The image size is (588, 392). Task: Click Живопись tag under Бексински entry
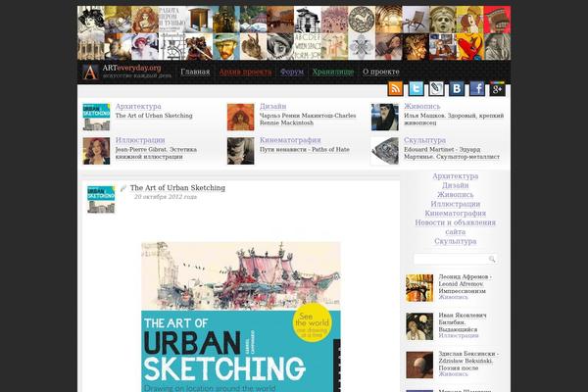453,374
